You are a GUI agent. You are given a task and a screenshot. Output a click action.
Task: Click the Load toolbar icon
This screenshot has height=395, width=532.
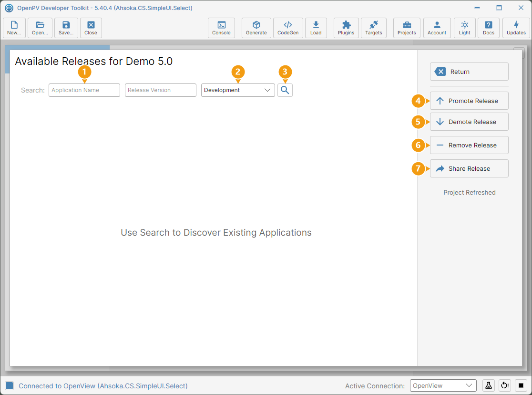(316, 28)
